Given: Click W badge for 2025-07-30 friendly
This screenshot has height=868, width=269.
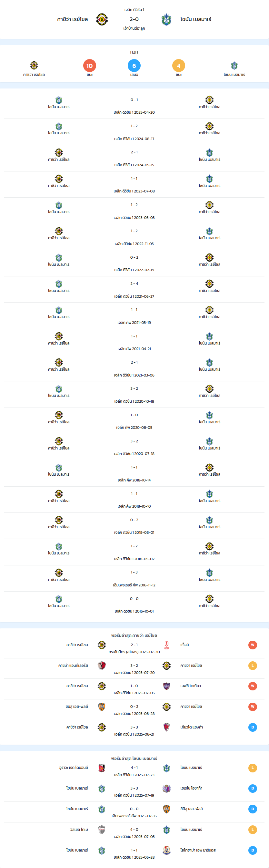Looking at the screenshot, I should [x=253, y=645].
